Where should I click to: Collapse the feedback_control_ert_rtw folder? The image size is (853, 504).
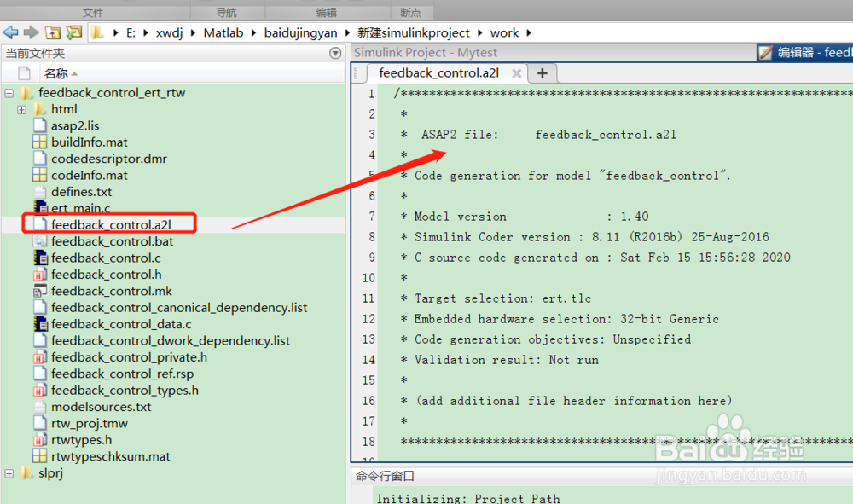pyautogui.click(x=9, y=92)
